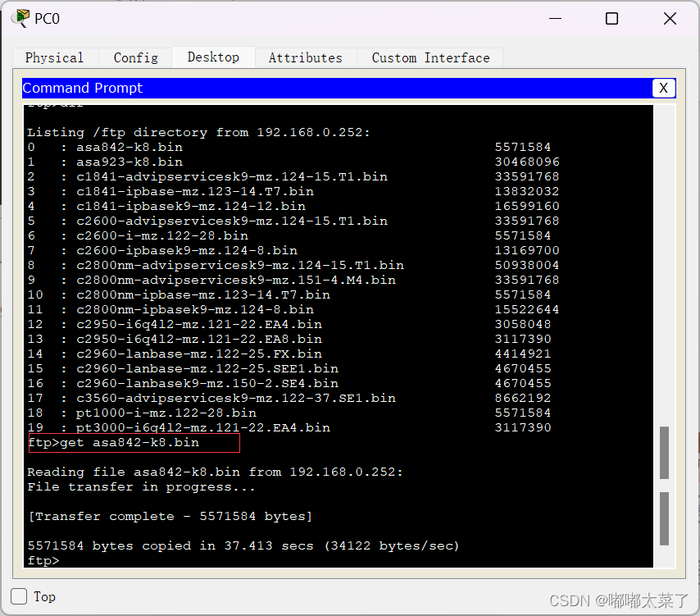The width and height of the screenshot is (700, 616).
Task: Click pt3000-i6q4l2-mz.121-22.EA4.bin entry
Action: 203,427
